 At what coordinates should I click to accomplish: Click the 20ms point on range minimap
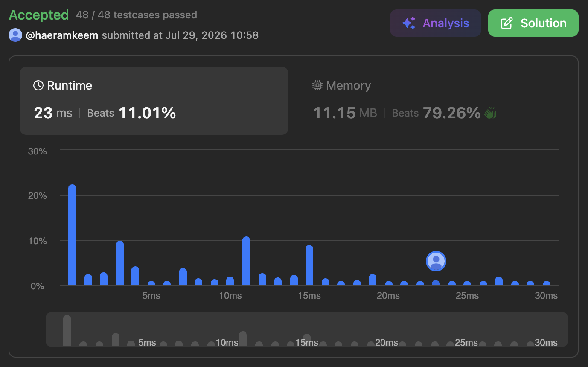pos(387,342)
